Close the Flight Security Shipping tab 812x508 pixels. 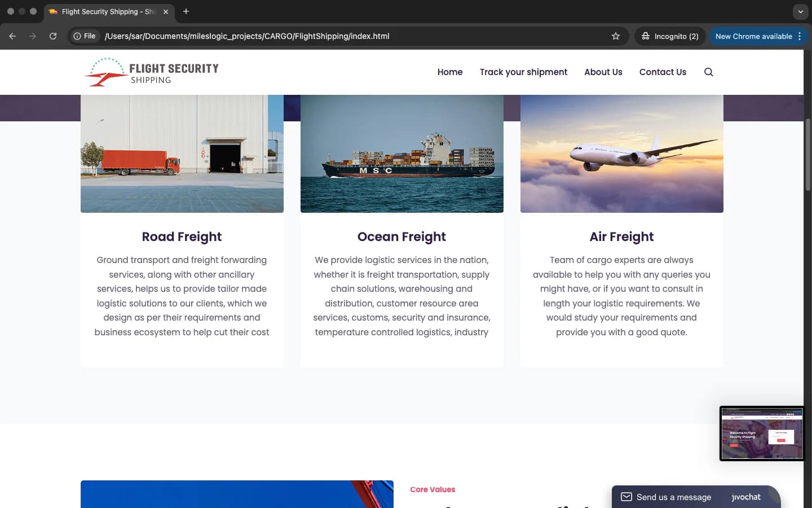click(x=166, y=11)
